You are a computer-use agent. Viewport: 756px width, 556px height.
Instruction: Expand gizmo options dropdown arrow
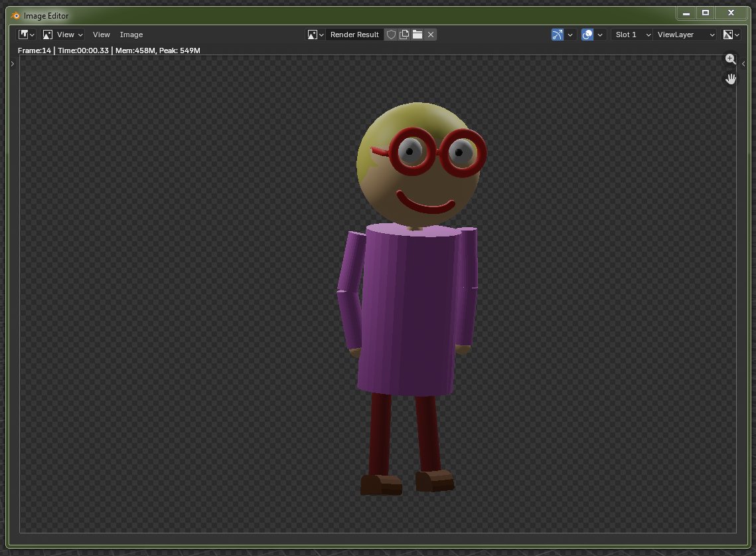[x=570, y=35]
